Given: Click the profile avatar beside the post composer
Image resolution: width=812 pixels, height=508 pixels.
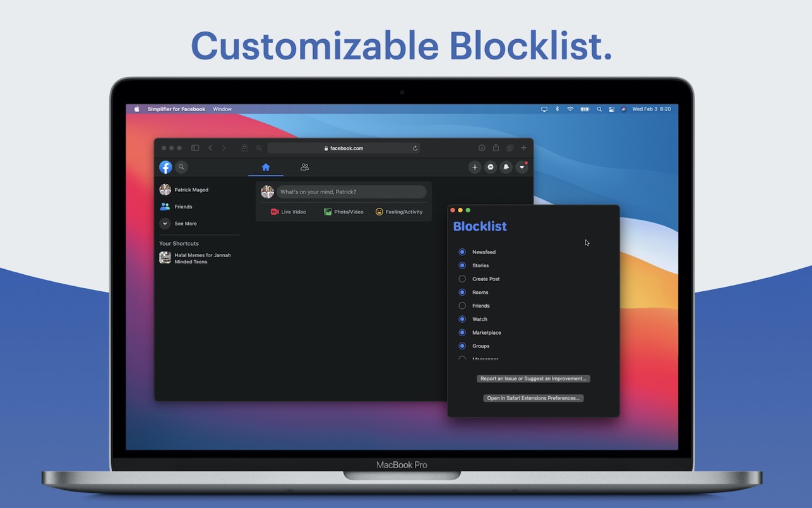Looking at the screenshot, I should pyautogui.click(x=267, y=191).
